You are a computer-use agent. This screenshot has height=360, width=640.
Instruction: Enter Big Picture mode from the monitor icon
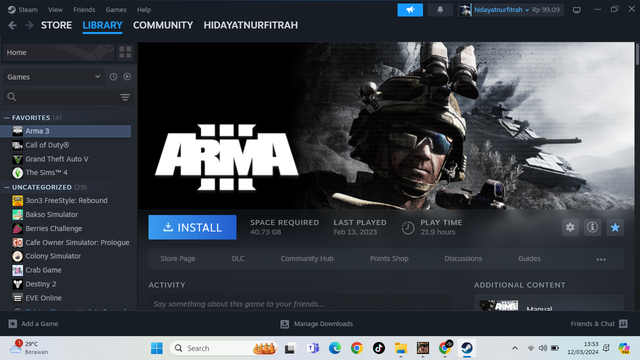[577, 10]
